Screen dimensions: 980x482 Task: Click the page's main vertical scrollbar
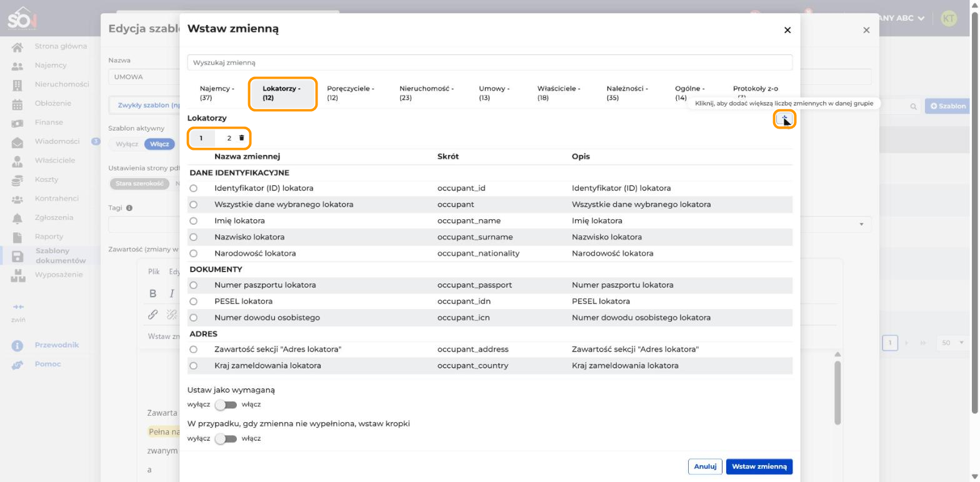[x=976, y=212]
